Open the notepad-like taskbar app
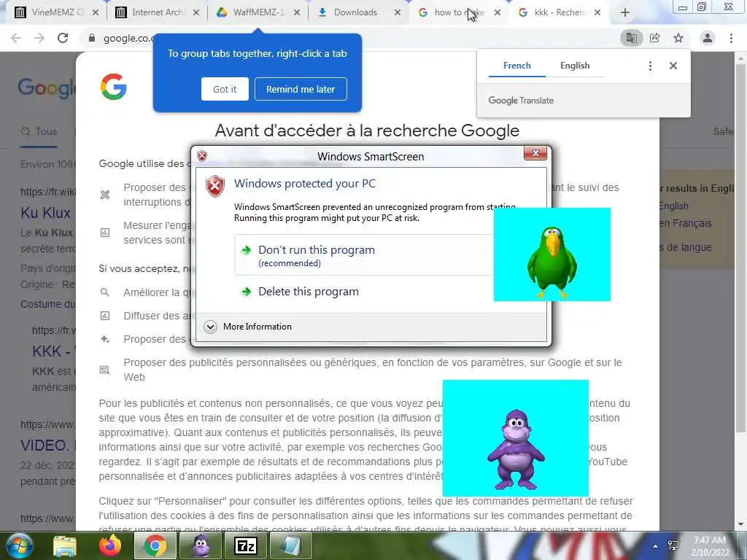The width and height of the screenshot is (747, 560). click(x=290, y=545)
